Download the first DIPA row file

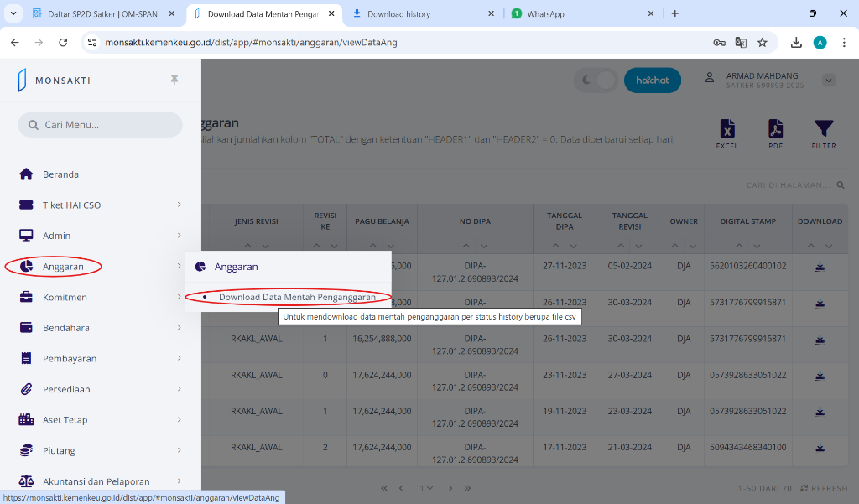click(x=820, y=266)
